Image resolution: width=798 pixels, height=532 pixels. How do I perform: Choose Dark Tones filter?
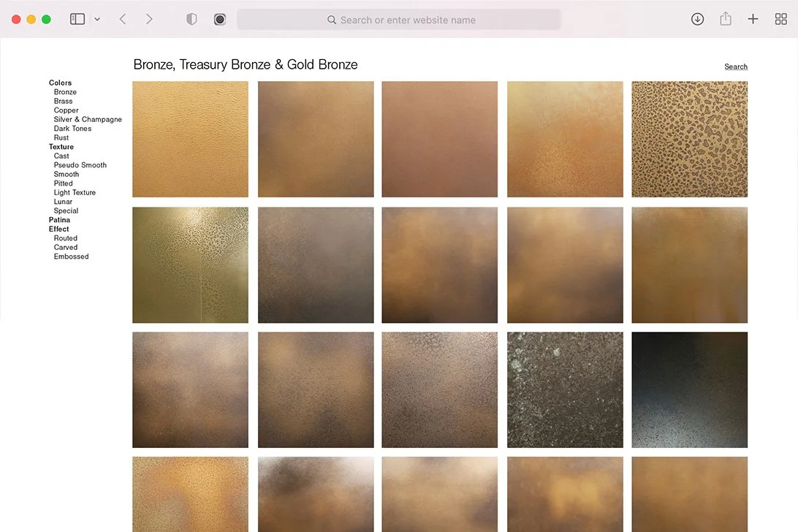(73, 129)
